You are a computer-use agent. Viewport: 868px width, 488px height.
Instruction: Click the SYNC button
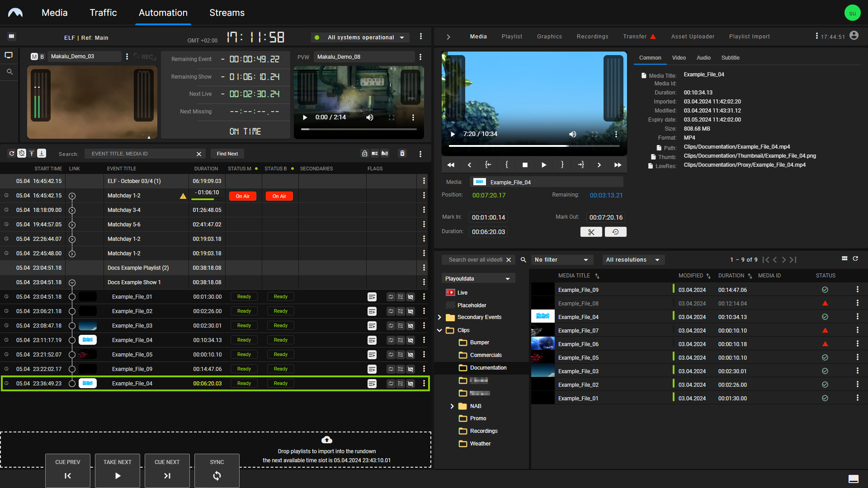(217, 470)
